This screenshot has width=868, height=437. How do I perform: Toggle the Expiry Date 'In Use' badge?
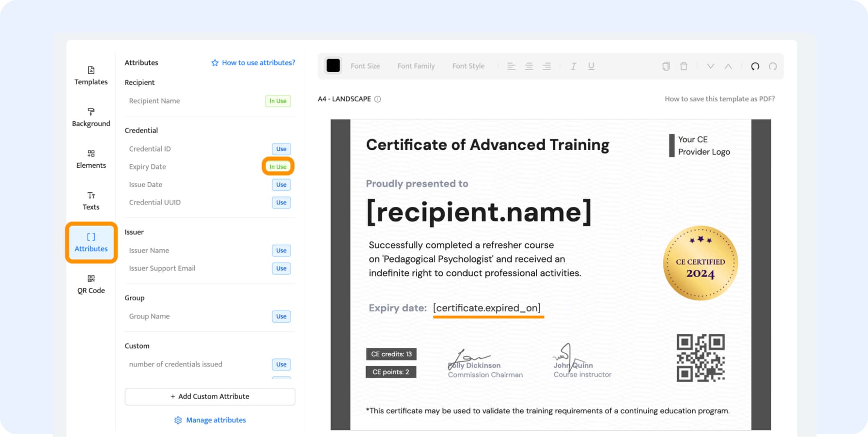pyautogui.click(x=278, y=166)
